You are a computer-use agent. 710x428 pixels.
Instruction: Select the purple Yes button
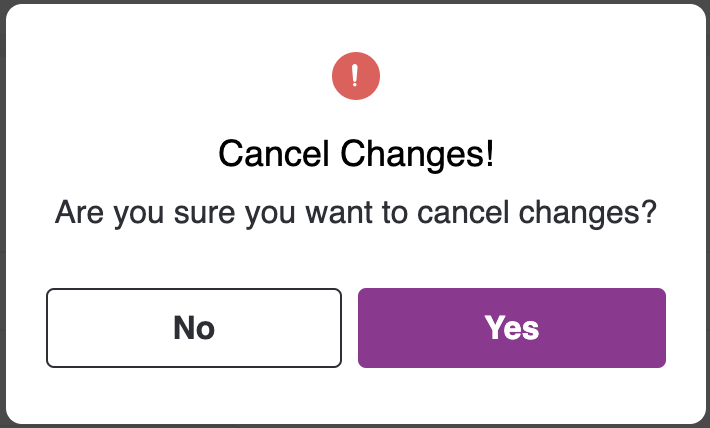(x=512, y=327)
